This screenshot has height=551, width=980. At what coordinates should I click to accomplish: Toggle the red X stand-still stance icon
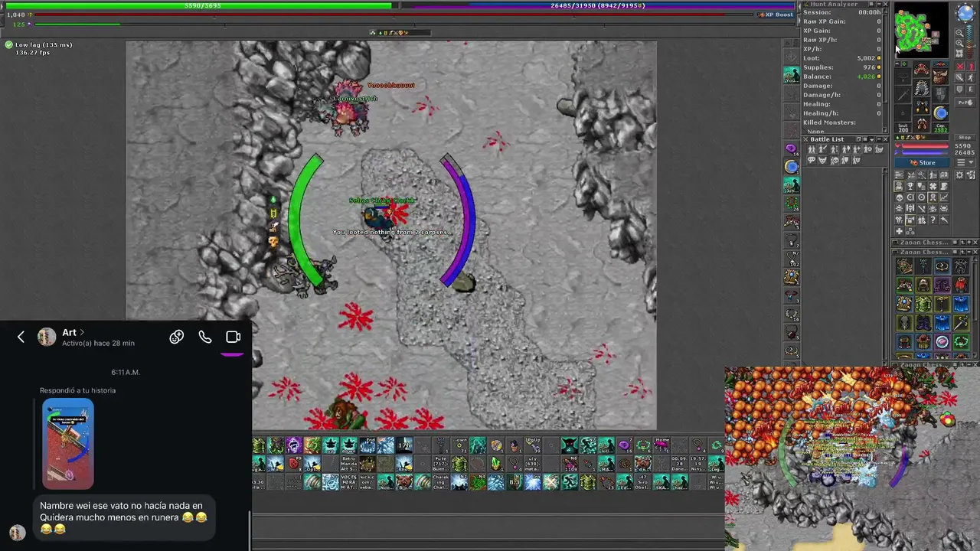tap(960, 67)
